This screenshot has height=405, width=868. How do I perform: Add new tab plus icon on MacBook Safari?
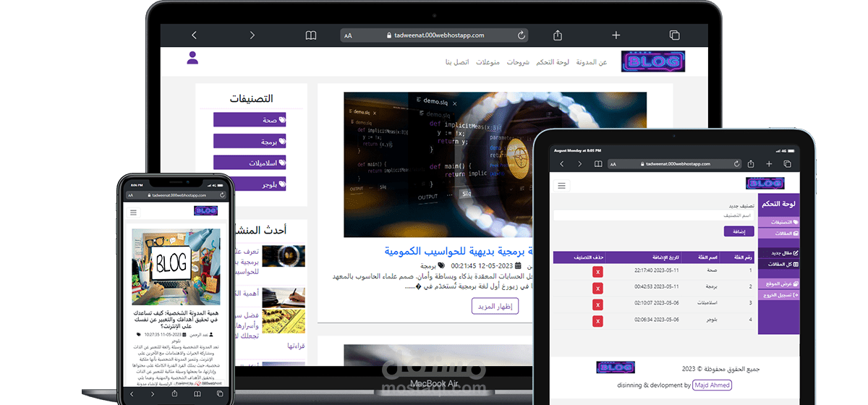coord(616,35)
